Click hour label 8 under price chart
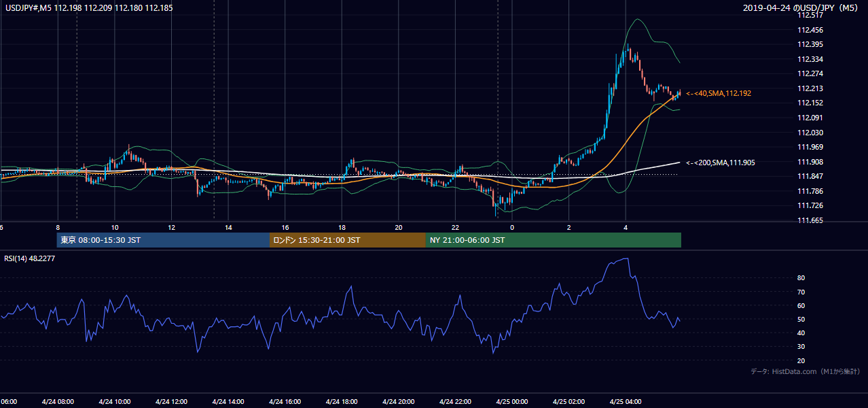 pos(58,228)
